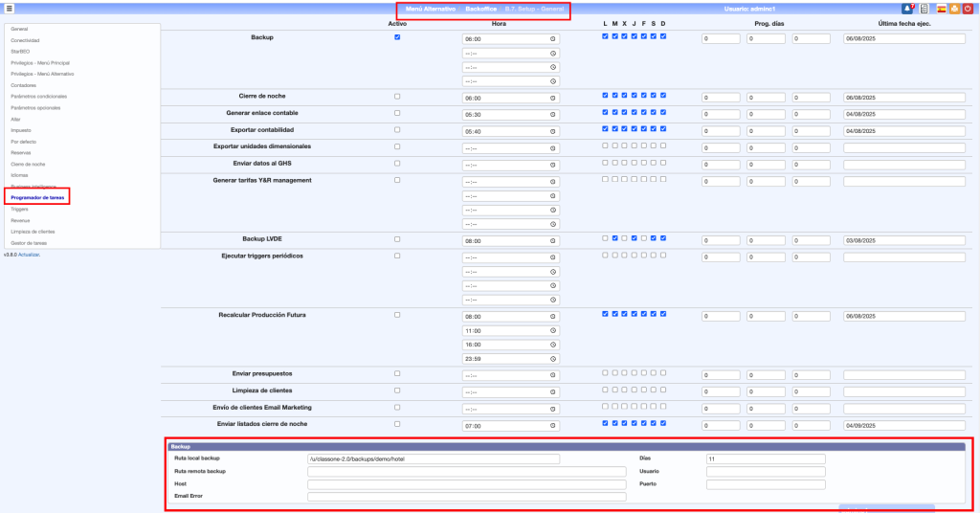Click clock icon in Cierre de noche time field
980x513 pixels.
click(553, 98)
